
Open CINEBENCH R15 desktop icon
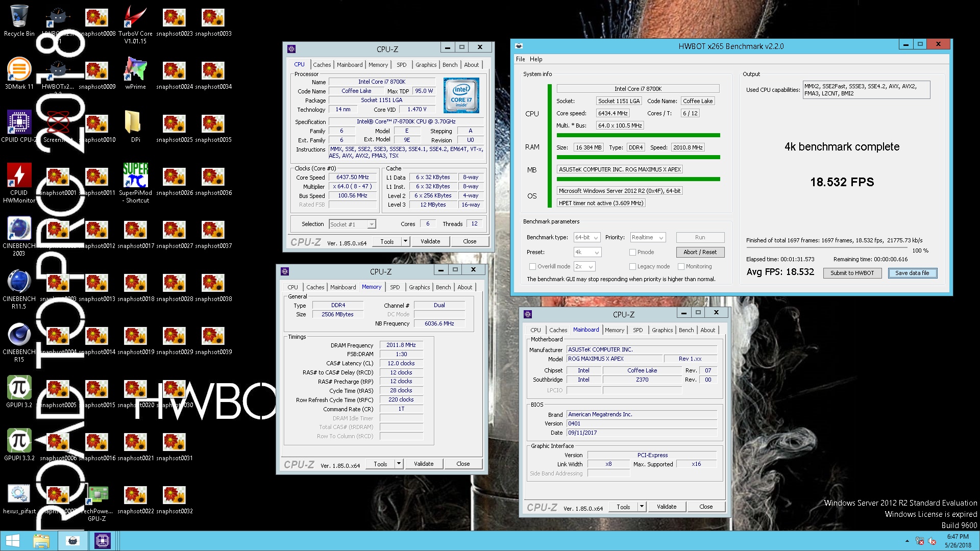[19, 342]
